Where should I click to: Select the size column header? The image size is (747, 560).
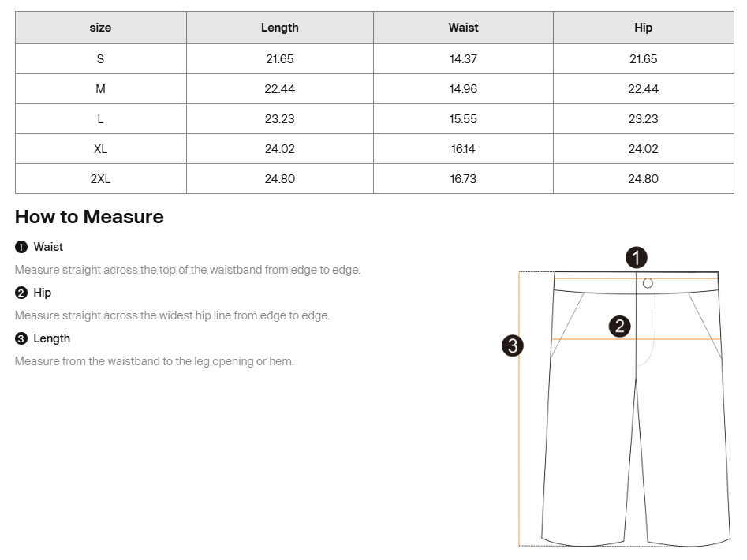tap(100, 28)
